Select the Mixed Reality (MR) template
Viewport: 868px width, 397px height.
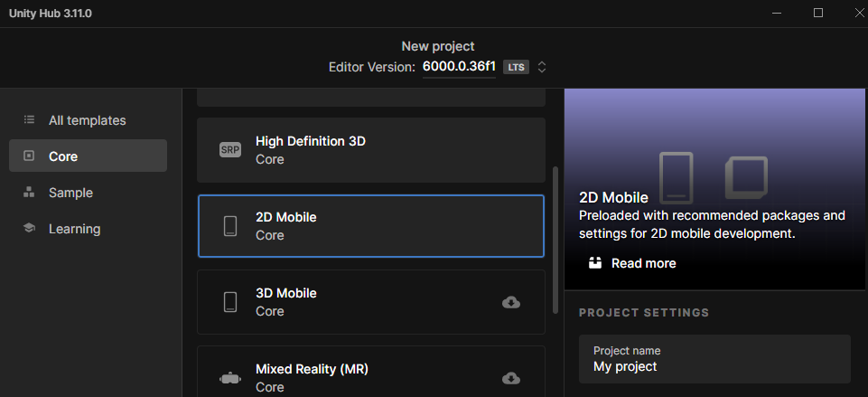pyautogui.click(x=371, y=372)
